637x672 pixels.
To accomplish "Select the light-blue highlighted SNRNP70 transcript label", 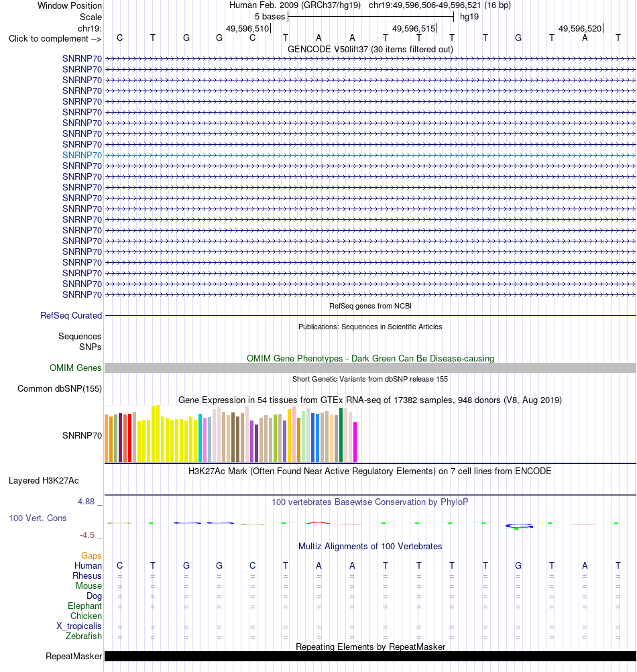I will (82, 155).
